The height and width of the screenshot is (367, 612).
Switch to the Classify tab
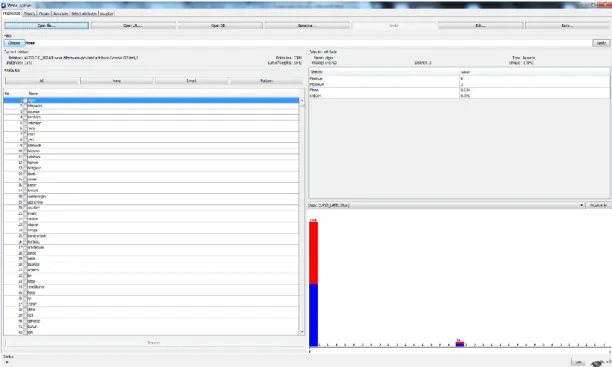(29, 13)
